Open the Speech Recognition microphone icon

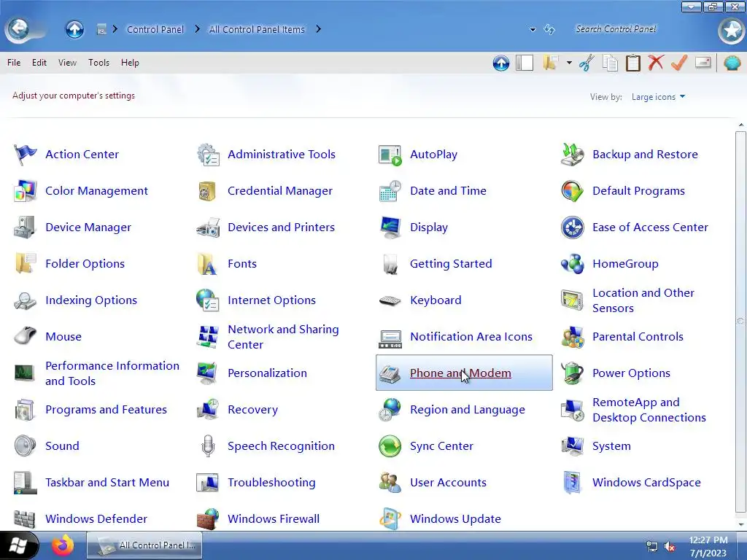(208, 446)
